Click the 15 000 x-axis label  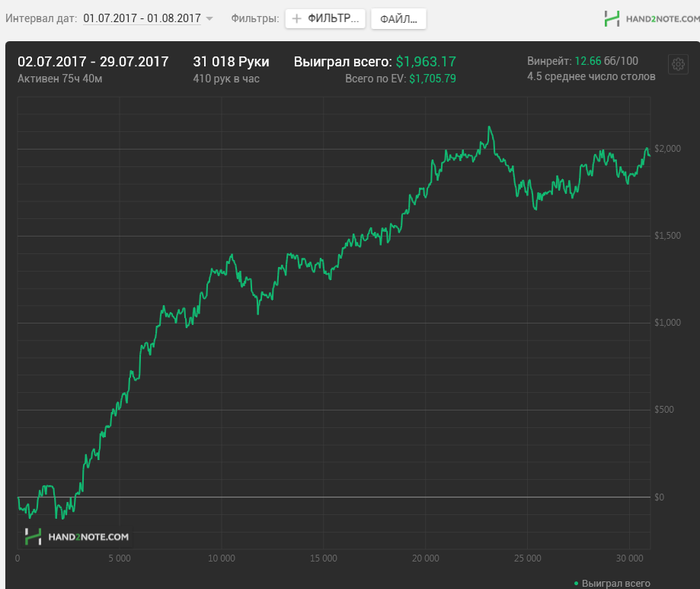323,559
